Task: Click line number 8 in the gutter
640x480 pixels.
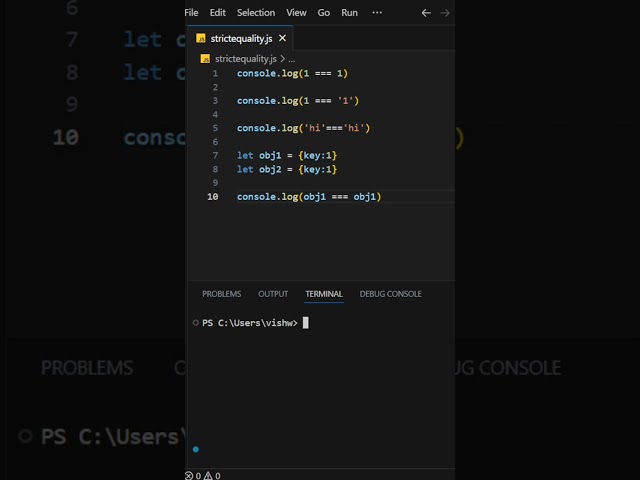Action: point(215,169)
